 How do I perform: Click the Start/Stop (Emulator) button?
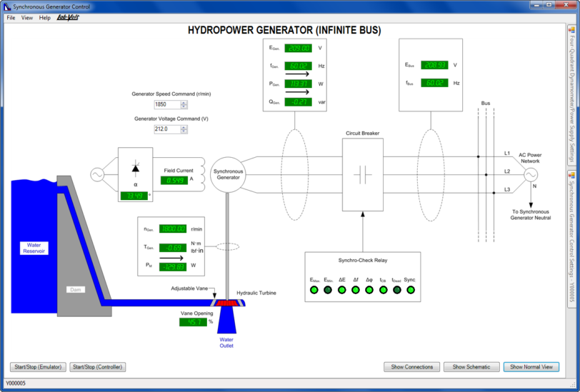[38, 367]
